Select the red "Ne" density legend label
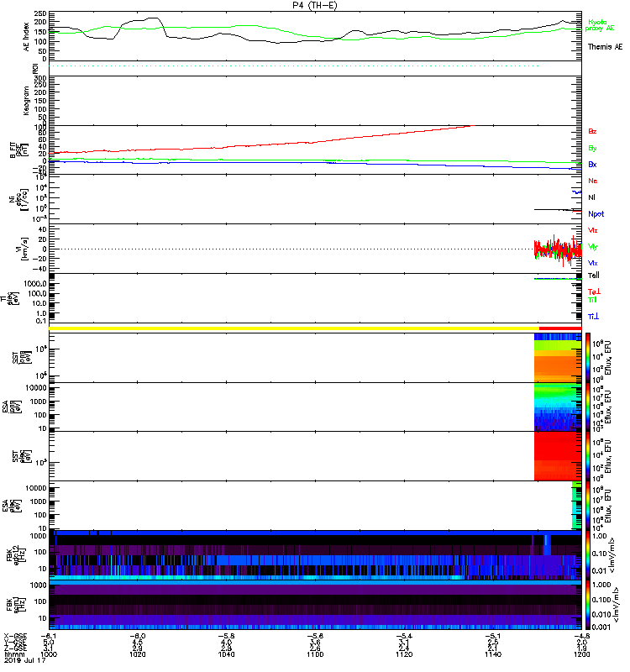Viewport: 630px width, 672px height. point(593,181)
